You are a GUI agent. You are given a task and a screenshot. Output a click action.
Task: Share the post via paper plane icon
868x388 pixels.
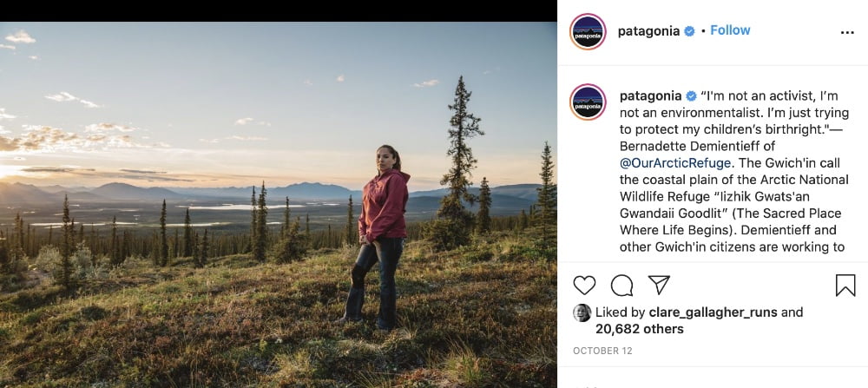[x=659, y=286]
